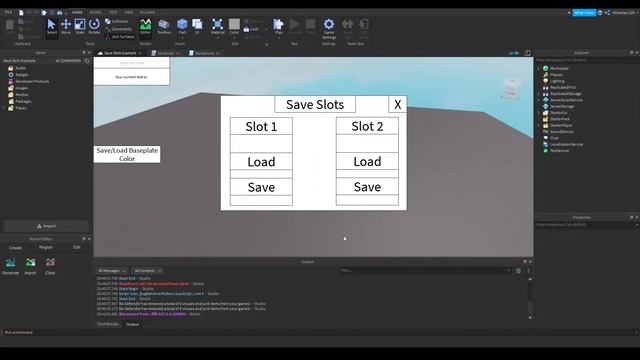Click Save under Slot 2

(x=367, y=187)
